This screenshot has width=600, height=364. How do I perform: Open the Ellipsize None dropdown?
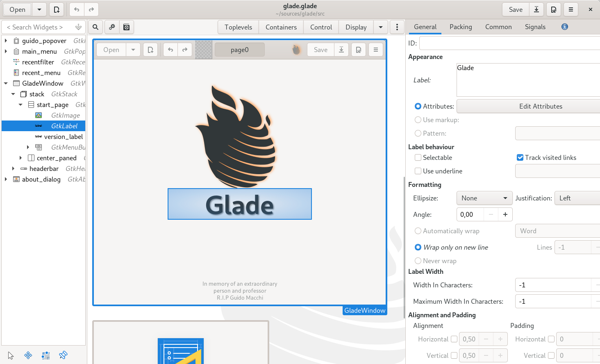(484, 198)
